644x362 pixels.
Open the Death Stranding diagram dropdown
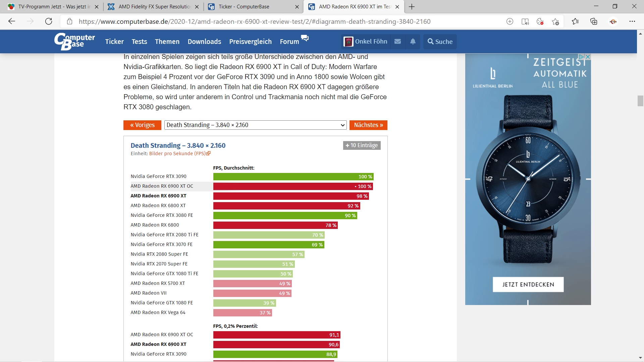[x=255, y=125]
